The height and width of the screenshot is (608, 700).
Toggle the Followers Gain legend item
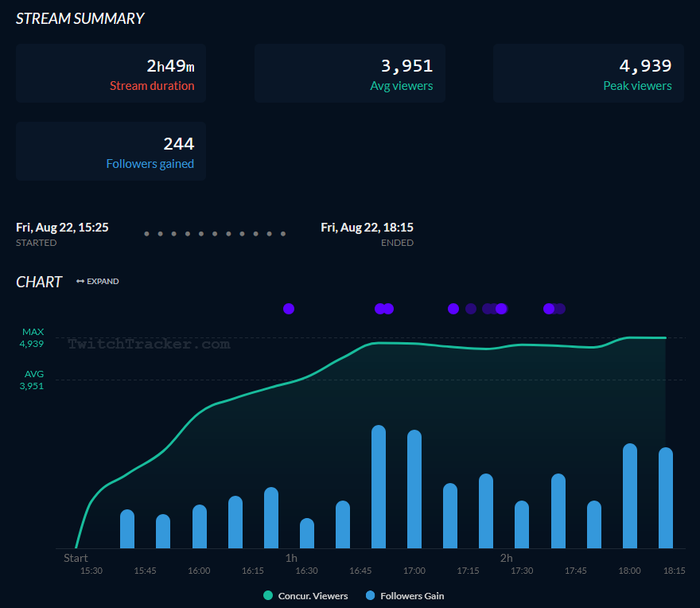pyautogui.click(x=405, y=596)
